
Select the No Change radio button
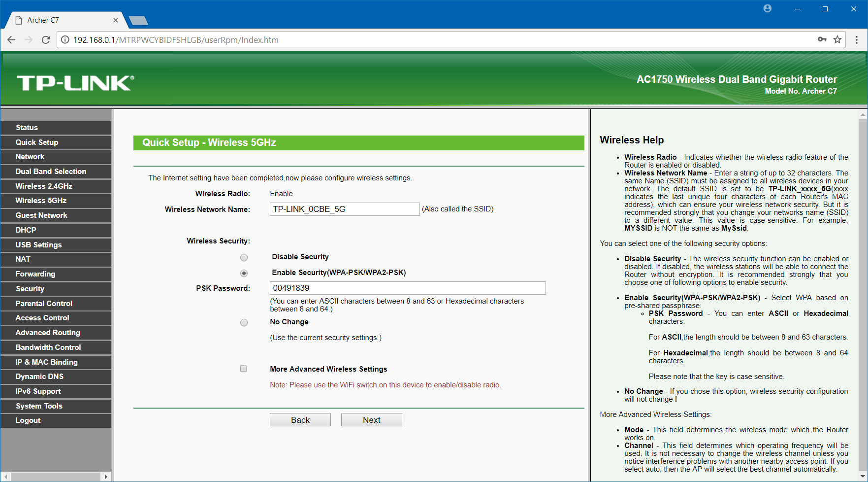coord(244,322)
